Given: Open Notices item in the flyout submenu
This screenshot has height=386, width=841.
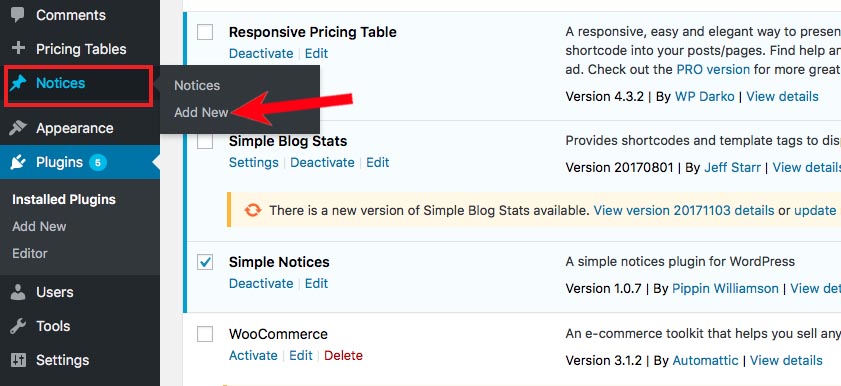Looking at the screenshot, I should pos(197,85).
